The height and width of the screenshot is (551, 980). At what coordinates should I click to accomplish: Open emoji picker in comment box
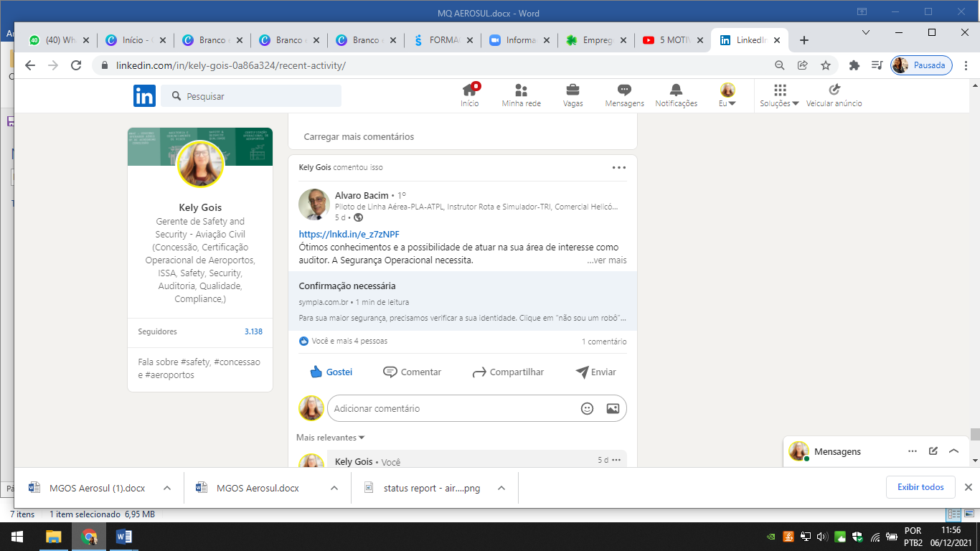587,408
